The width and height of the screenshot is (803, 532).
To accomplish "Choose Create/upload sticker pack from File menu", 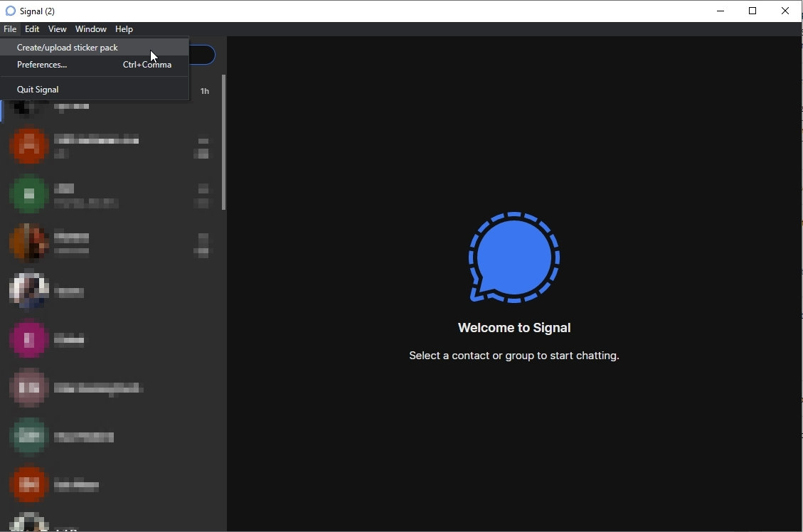I will [x=68, y=48].
